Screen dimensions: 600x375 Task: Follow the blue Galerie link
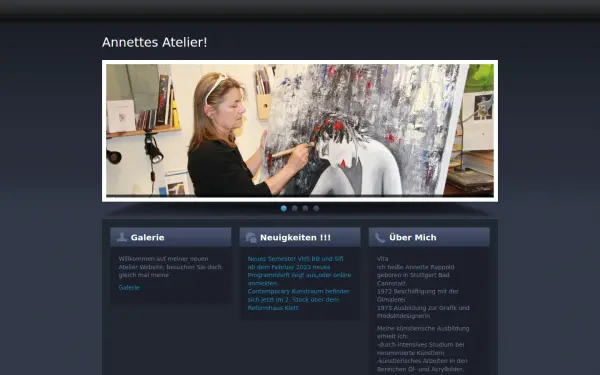pos(129,287)
